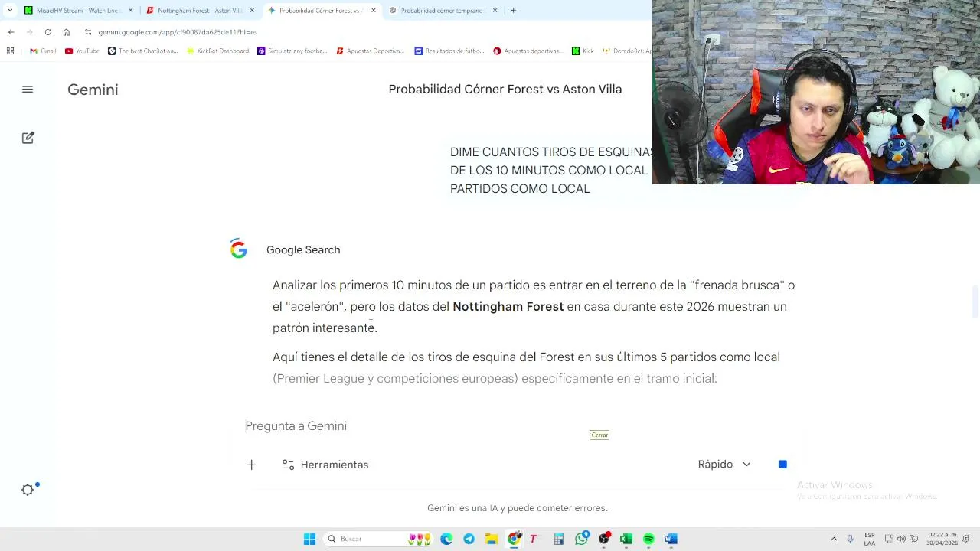Show hidden system tray icons
The height and width of the screenshot is (551, 980).
[834, 539]
